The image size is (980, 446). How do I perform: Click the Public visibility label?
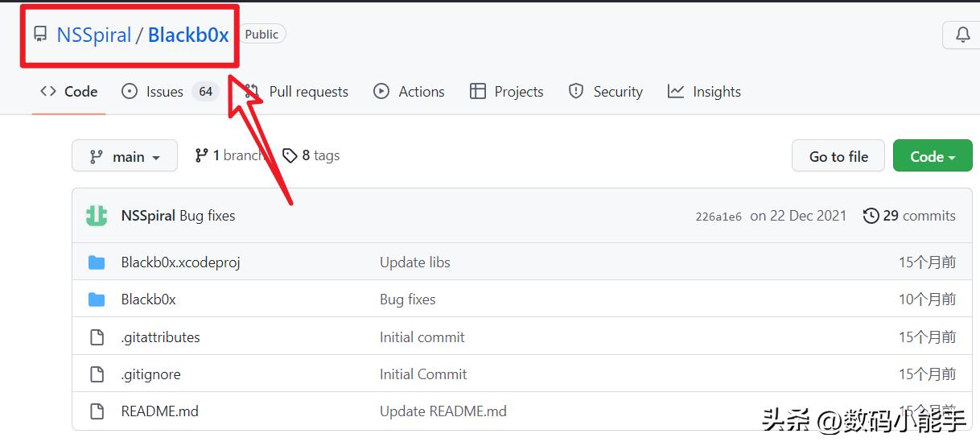261,35
